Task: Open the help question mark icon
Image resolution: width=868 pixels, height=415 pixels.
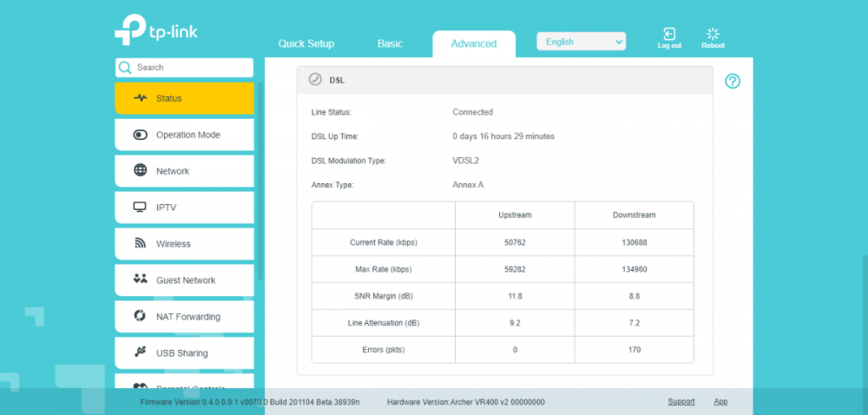Action: [x=733, y=82]
